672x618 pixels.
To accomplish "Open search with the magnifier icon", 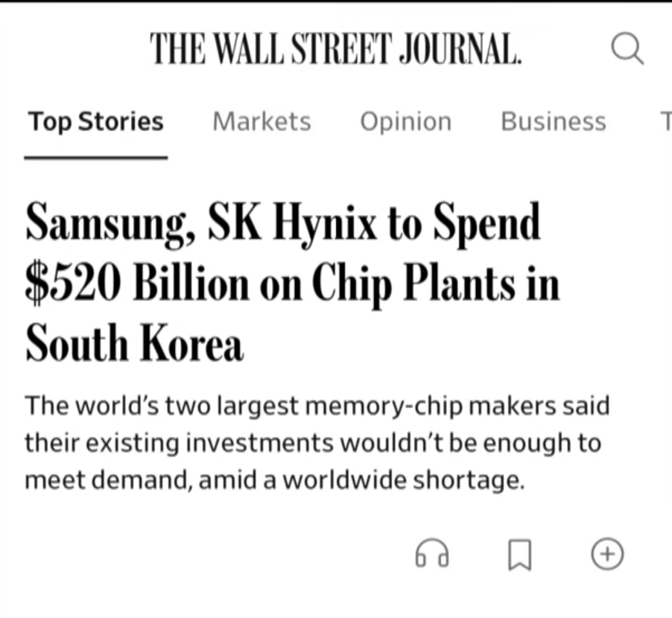I will (627, 48).
